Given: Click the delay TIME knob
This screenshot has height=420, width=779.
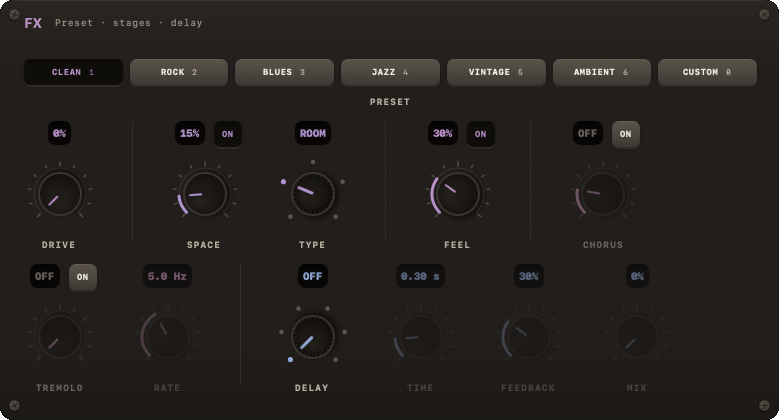Looking at the screenshot, I should [x=420, y=337].
